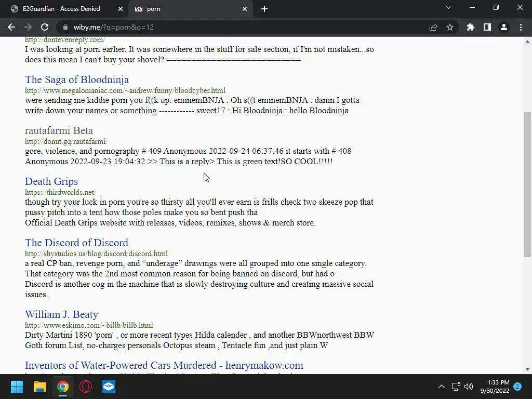Screen dimensions: 532x399
Task: Open Chrome's three-dot menu
Action: click(x=521, y=27)
